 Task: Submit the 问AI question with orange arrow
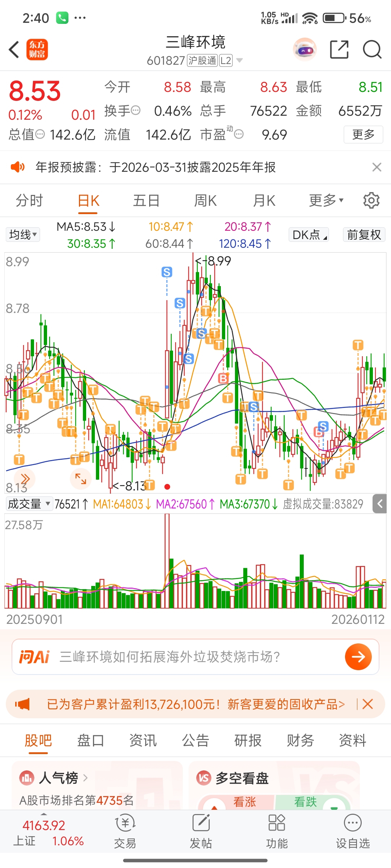tap(358, 657)
